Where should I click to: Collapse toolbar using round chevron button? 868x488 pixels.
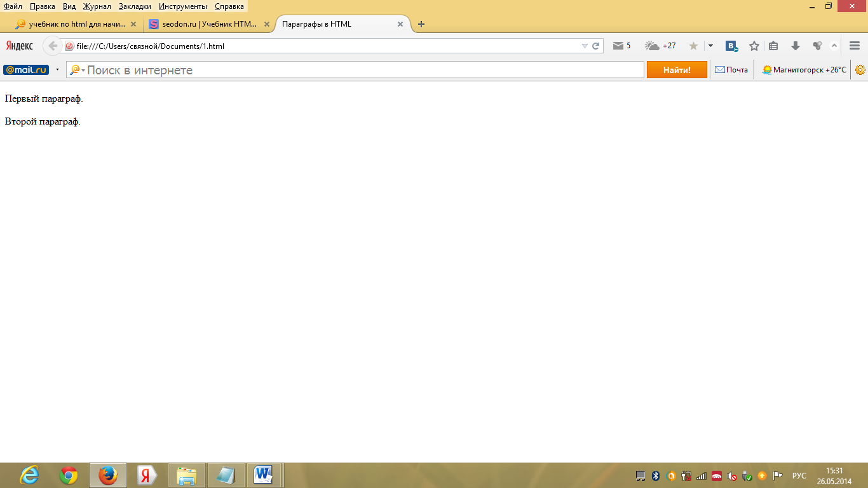(x=834, y=46)
